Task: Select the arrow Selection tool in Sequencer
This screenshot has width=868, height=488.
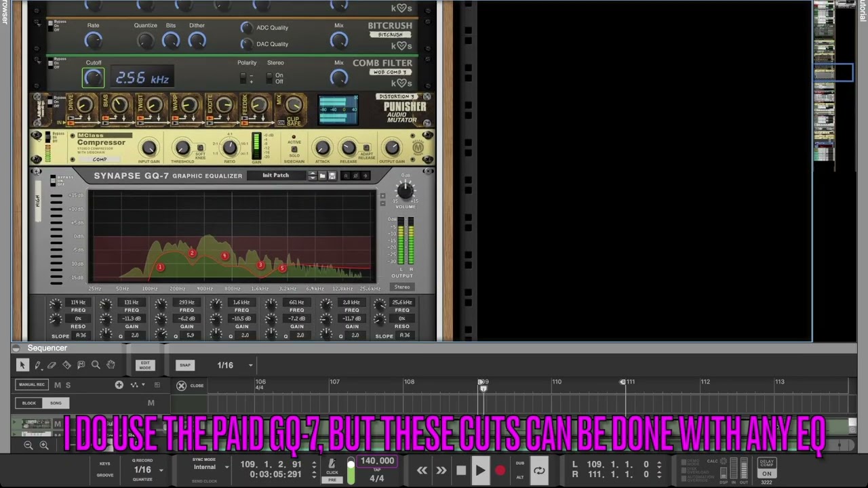Action: point(22,365)
